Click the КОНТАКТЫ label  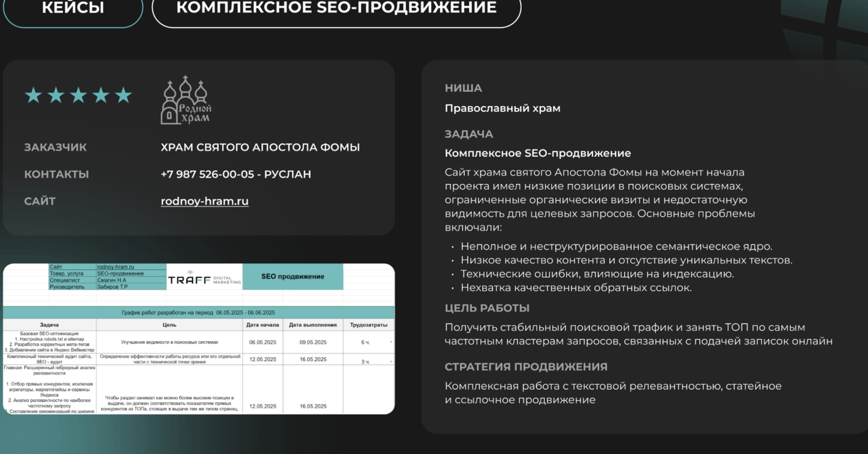[56, 174]
